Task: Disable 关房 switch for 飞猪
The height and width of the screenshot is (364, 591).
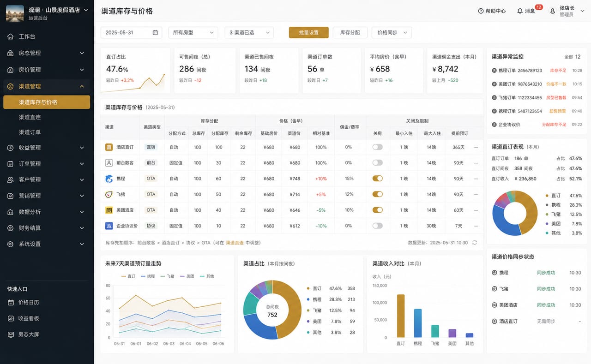Action: tap(378, 194)
